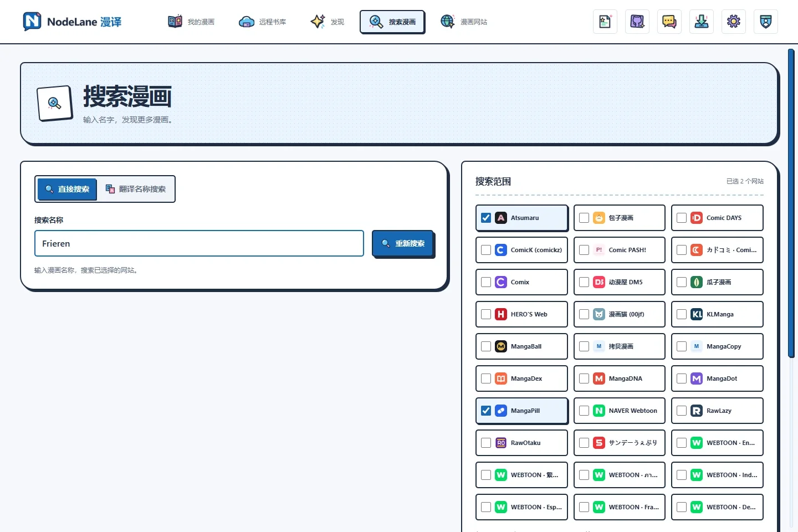The width and height of the screenshot is (798, 532).
Task: Switch to the 发现 tab
Action: [x=328, y=22]
